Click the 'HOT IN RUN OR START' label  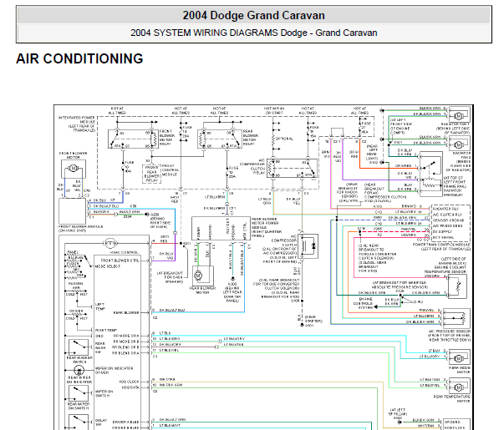(273, 111)
